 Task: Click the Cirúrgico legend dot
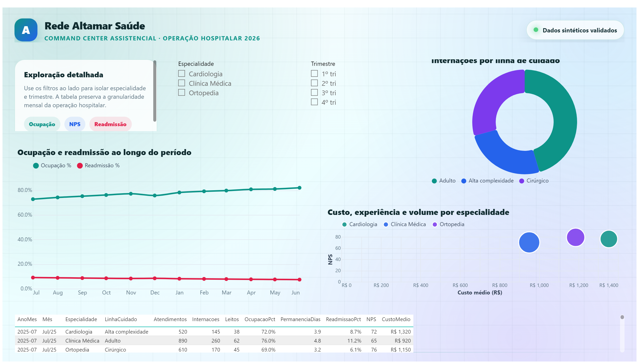point(522,181)
